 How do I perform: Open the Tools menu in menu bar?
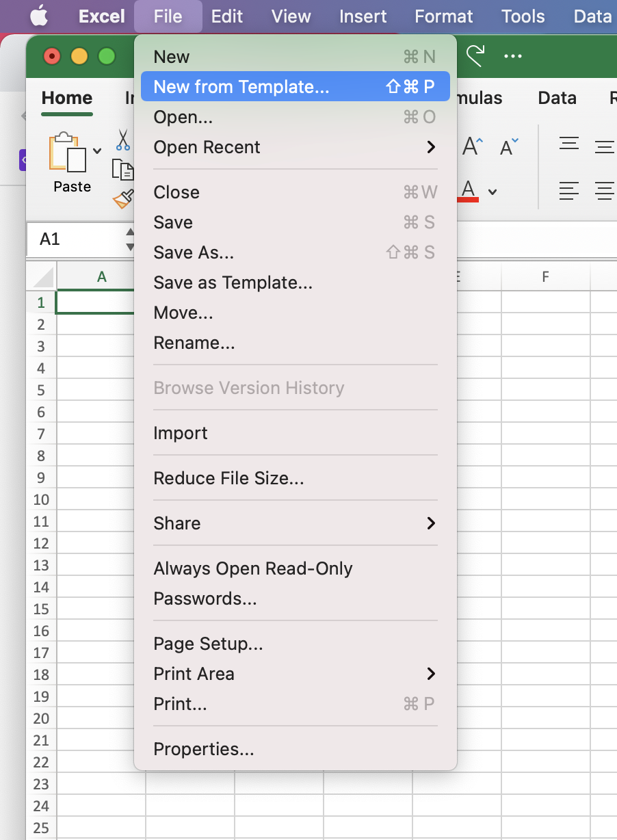[x=523, y=16]
